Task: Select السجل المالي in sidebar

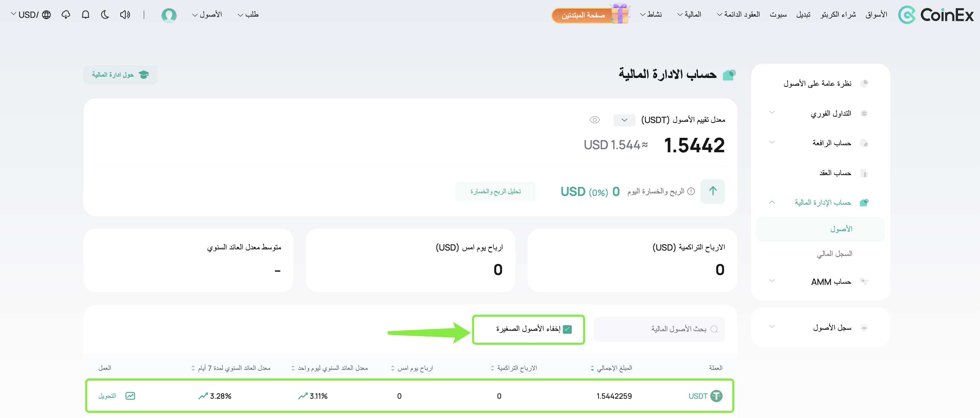Action: coord(834,254)
